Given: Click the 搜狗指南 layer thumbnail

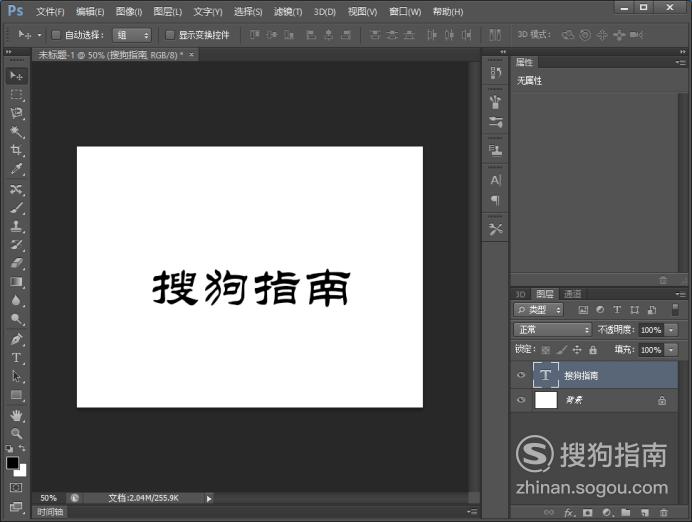Looking at the screenshot, I should click(x=546, y=375).
